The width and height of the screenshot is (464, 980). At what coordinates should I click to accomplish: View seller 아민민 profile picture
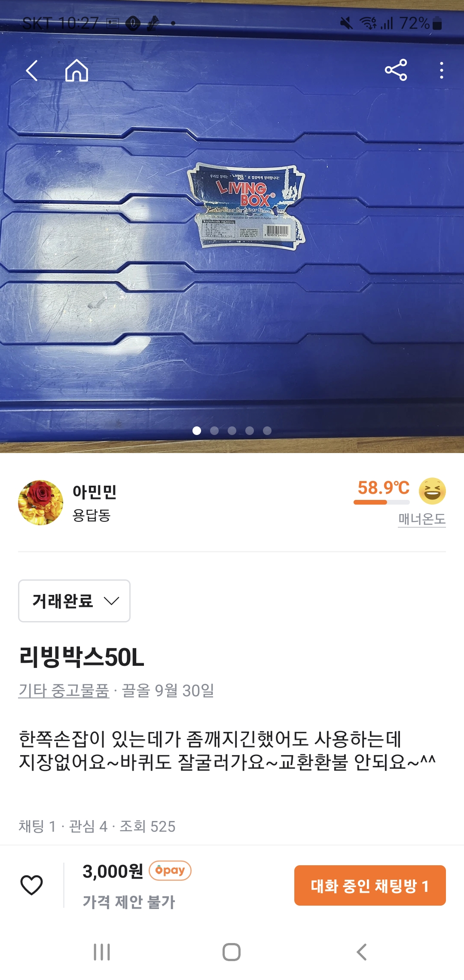pos(40,502)
